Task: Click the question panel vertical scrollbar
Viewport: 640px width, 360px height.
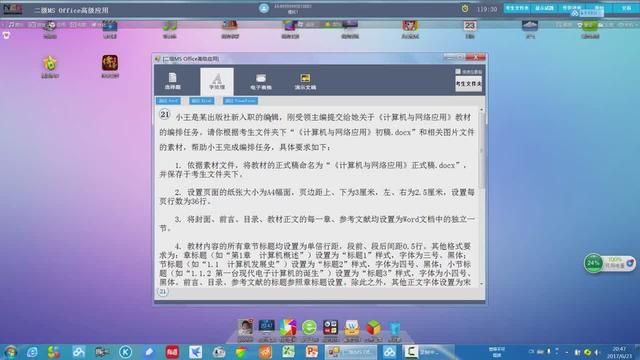Action: tap(482, 196)
